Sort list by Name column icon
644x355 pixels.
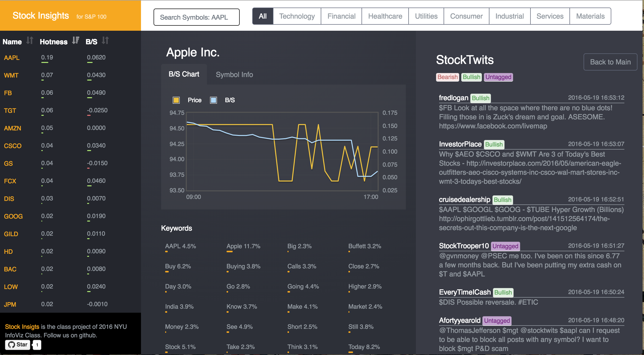pos(30,41)
